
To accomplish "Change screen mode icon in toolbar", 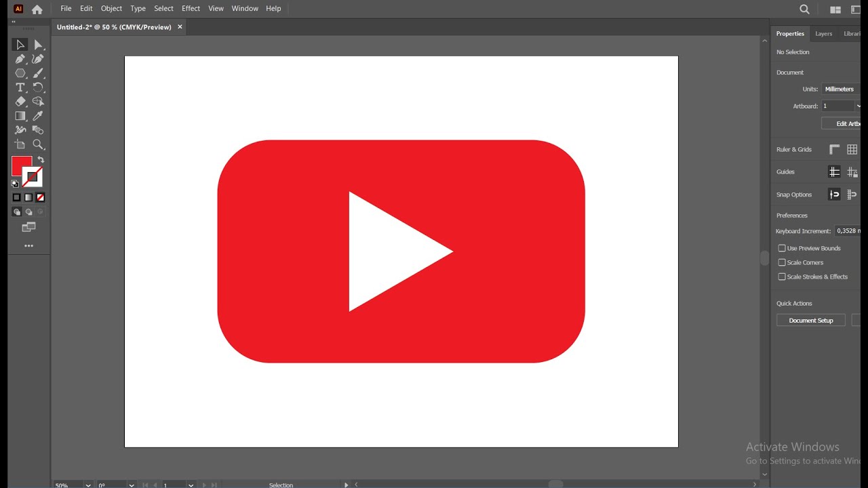I will pyautogui.click(x=28, y=227).
